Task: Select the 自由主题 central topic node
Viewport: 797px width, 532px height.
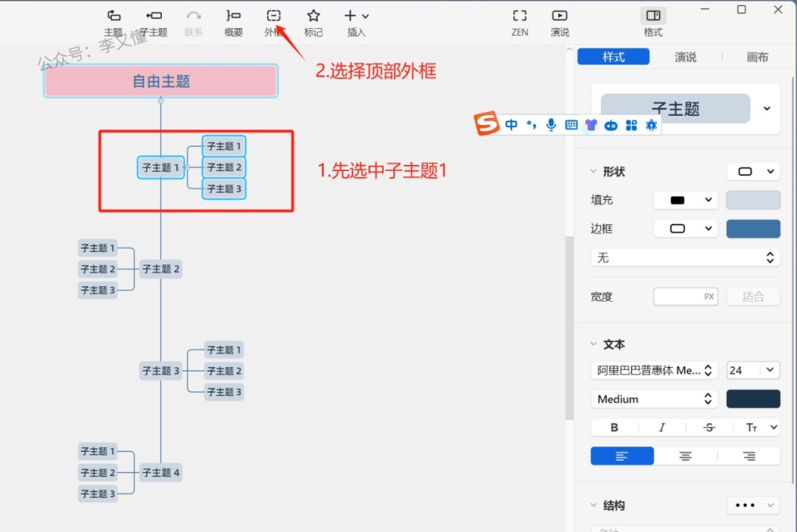Action: [160, 81]
